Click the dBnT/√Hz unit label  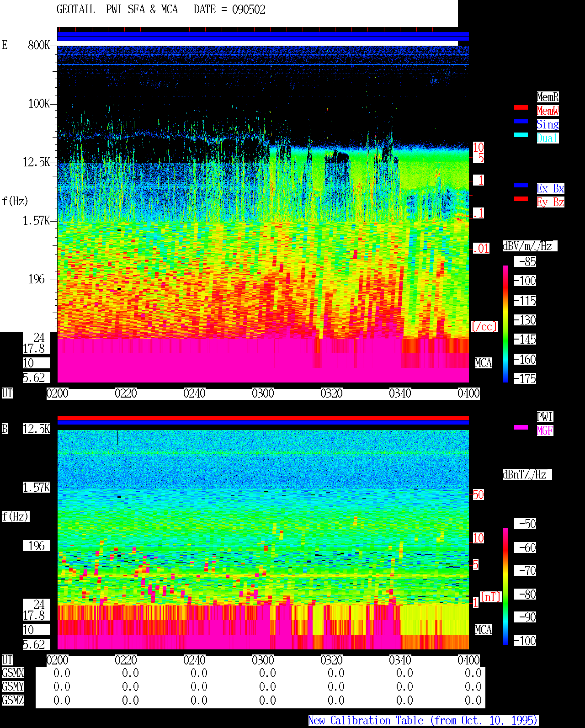527,474
